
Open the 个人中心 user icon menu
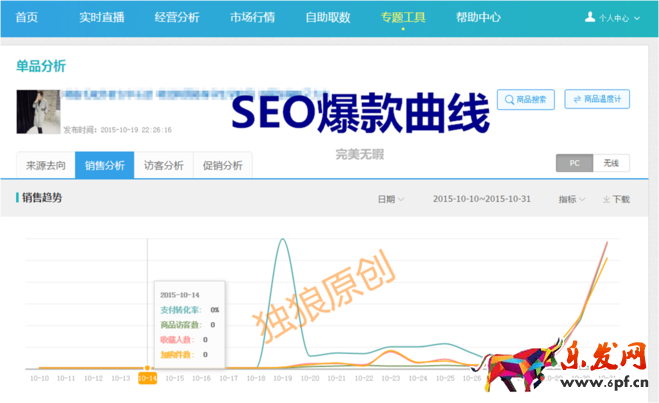[590, 17]
